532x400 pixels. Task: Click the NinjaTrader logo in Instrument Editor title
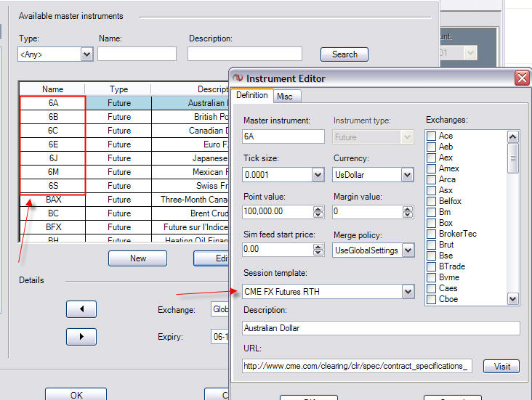(238, 78)
